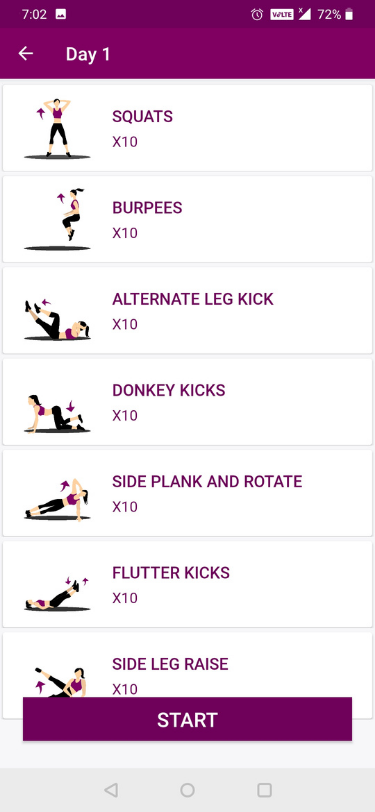Image resolution: width=375 pixels, height=812 pixels.
Task: Go back using the header arrow
Action: tap(25, 54)
